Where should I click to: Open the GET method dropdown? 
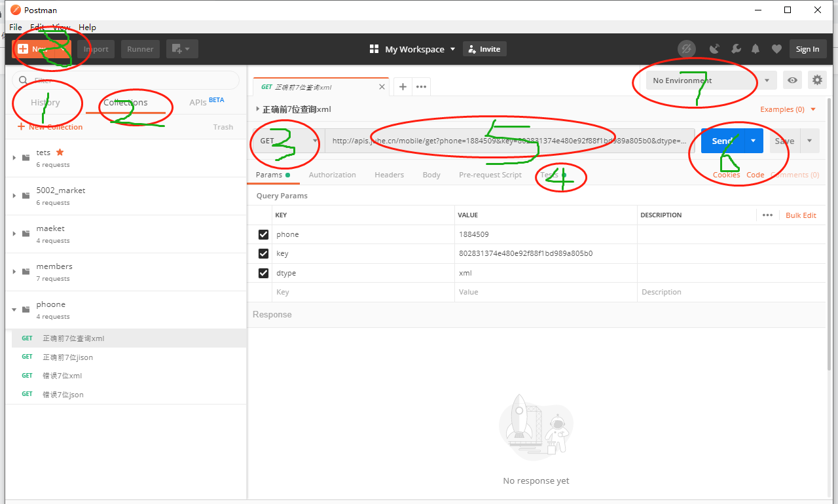[x=287, y=141]
